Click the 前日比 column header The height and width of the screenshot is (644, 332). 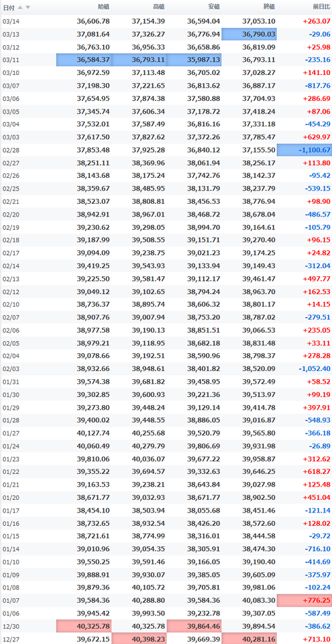click(322, 7)
